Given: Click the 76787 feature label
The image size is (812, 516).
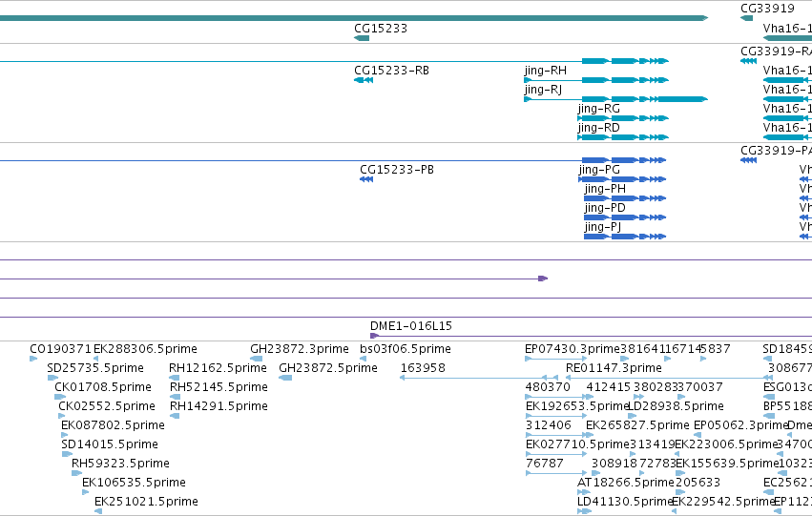Looking at the screenshot, I should pos(544,464).
